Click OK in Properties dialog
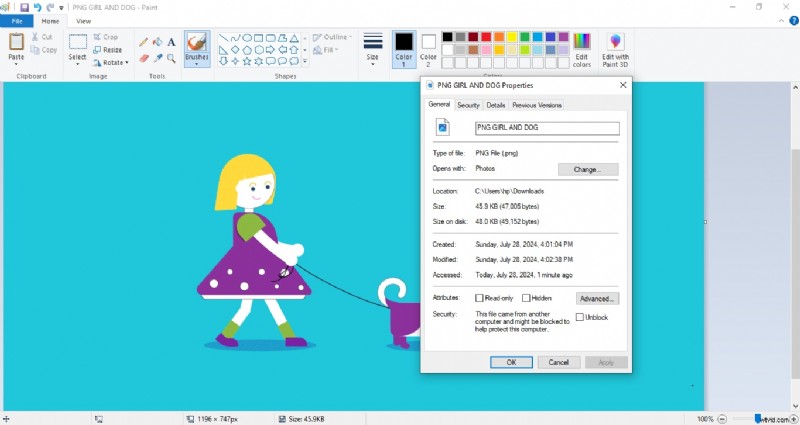Viewport: 800px width, 425px height. pos(511,362)
